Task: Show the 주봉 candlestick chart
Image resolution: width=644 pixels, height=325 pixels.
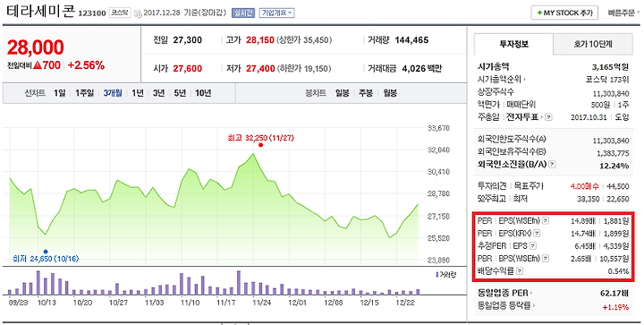Action: [x=366, y=93]
